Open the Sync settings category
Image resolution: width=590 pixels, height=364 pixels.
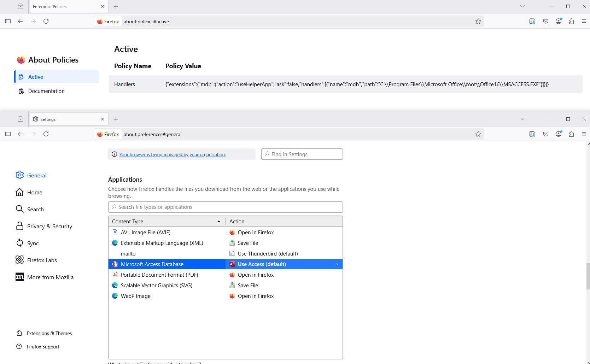tap(28, 243)
